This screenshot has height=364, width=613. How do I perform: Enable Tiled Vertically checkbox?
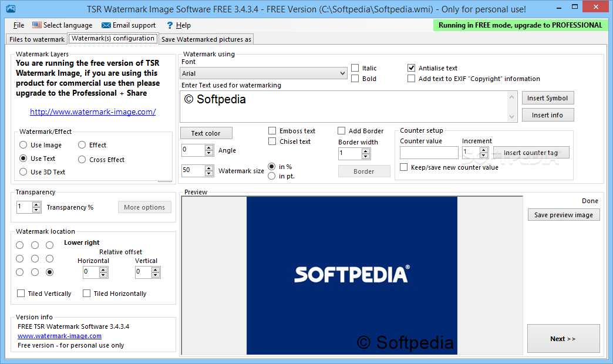coord(21,293)
